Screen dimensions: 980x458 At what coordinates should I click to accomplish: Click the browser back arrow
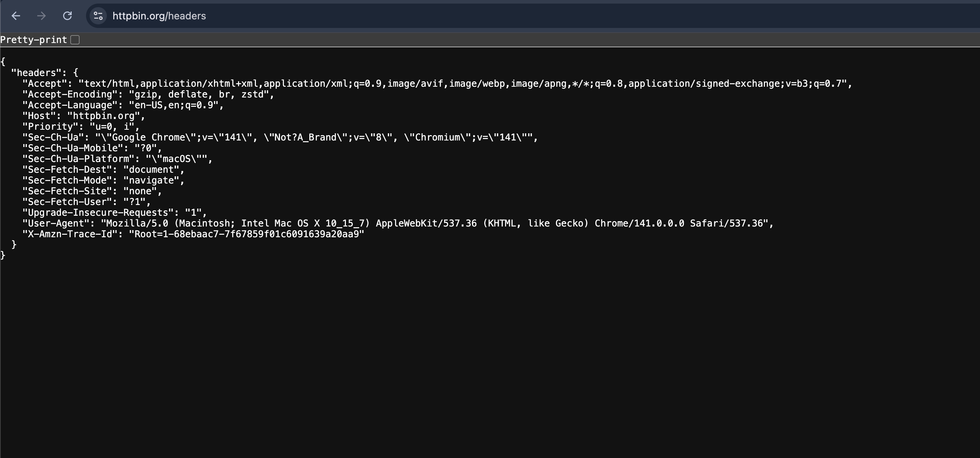point(16,16)
